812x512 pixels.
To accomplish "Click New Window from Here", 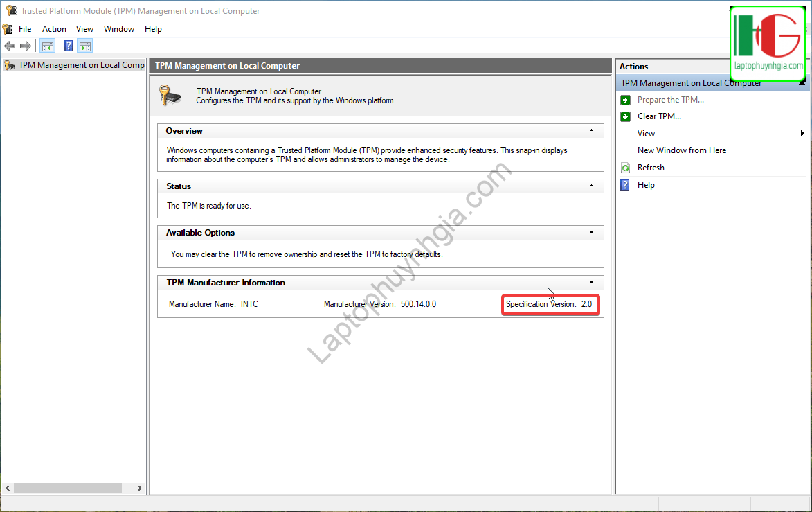I will click(681, 150).
